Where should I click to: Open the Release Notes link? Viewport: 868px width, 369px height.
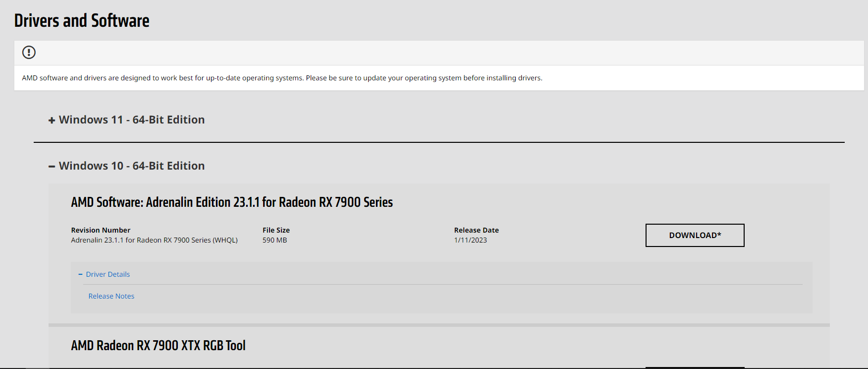coord(111,296)
